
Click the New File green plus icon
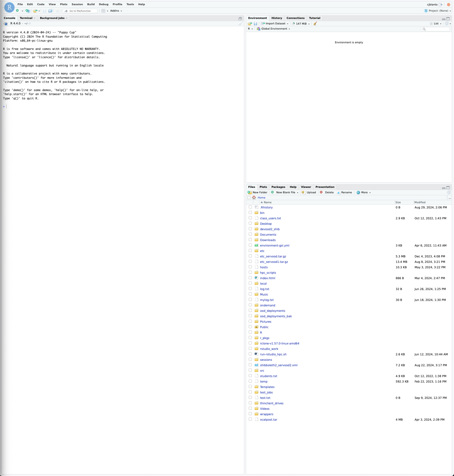point(17,11)
